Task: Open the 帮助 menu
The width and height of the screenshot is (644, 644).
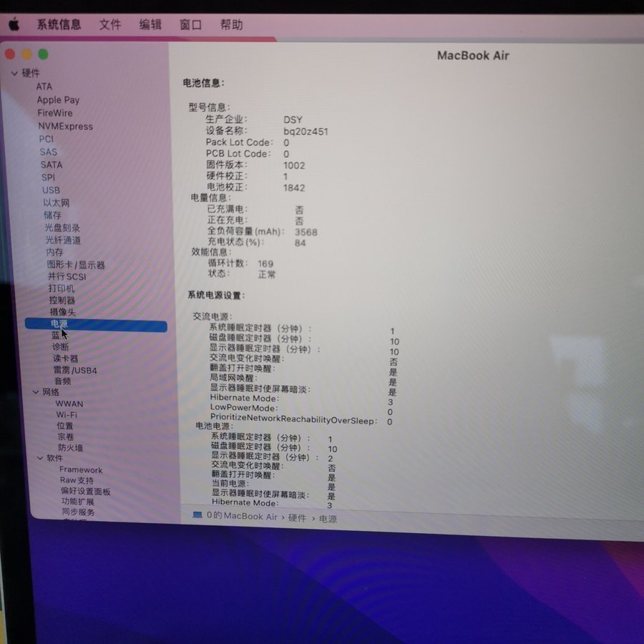Action: (x=231, y=25)
